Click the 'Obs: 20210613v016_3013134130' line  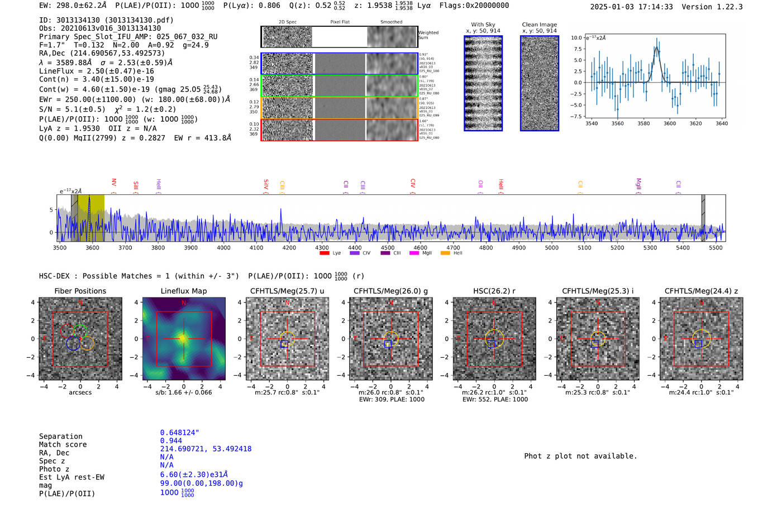[x=100, y=28]
